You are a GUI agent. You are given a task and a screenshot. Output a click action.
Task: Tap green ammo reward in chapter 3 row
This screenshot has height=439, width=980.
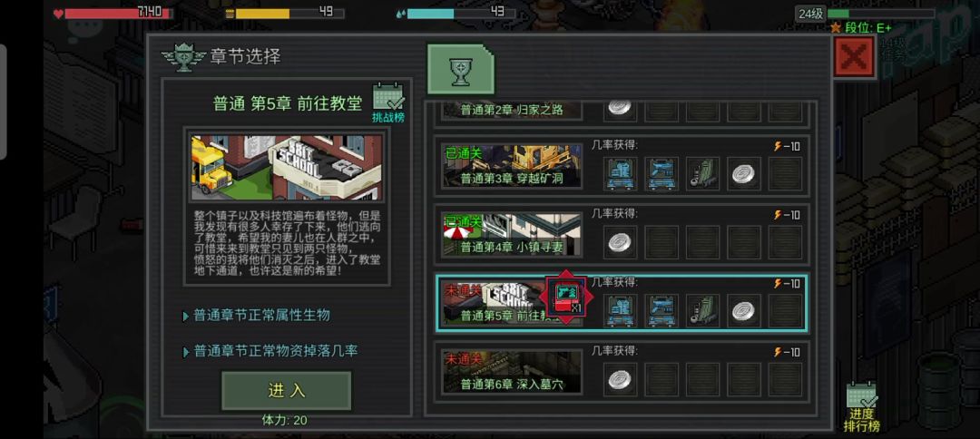click(x=702, y=173)
